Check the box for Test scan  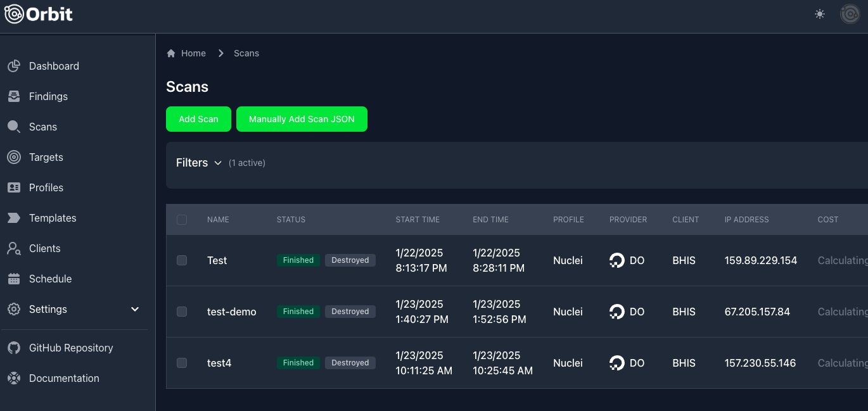182,260
